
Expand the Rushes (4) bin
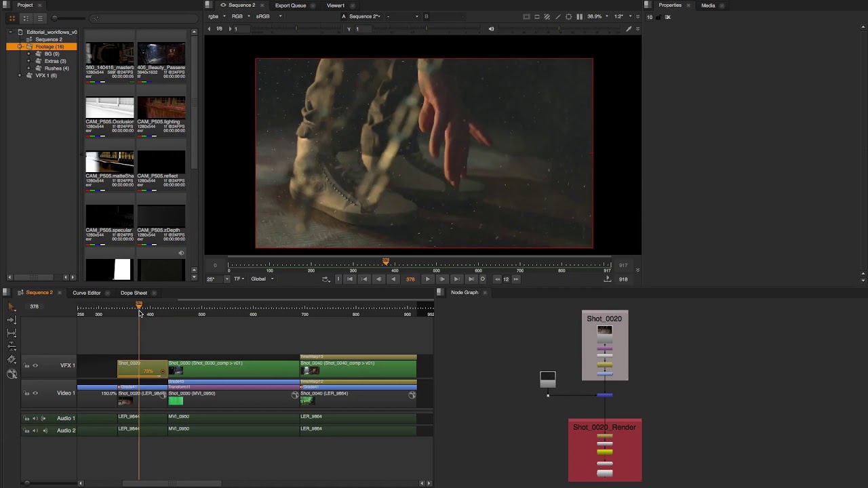click(x=28, y=68)
